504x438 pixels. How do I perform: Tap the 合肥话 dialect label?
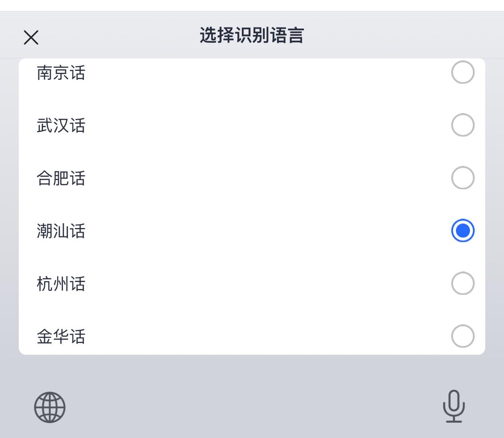pos(61,178)
